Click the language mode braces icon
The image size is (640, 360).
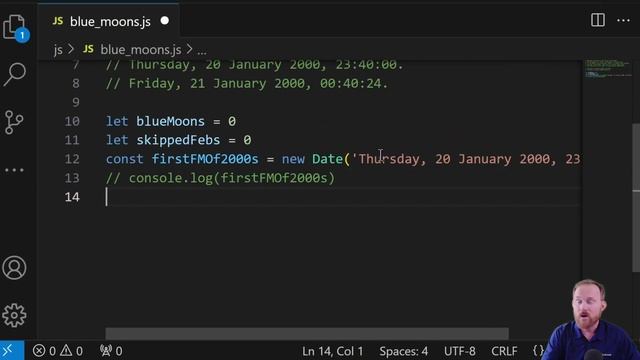click(538, 351)
